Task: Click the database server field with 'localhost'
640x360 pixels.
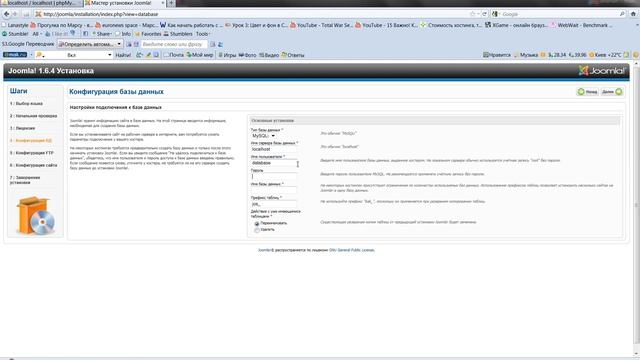Action: pyautogui.click(x=274, y=149)
